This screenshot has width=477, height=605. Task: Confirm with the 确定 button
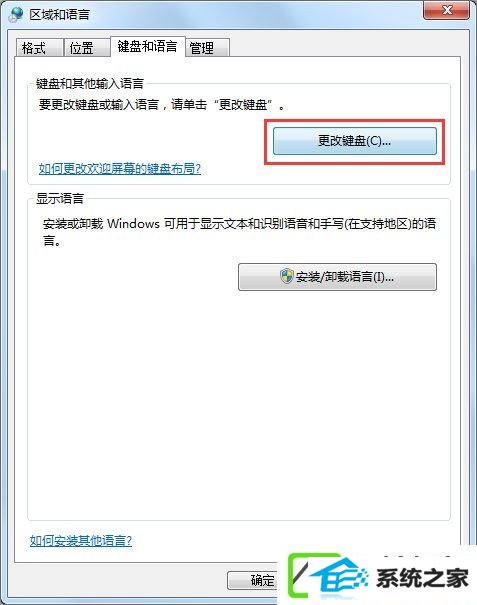[x=252, y=580]
